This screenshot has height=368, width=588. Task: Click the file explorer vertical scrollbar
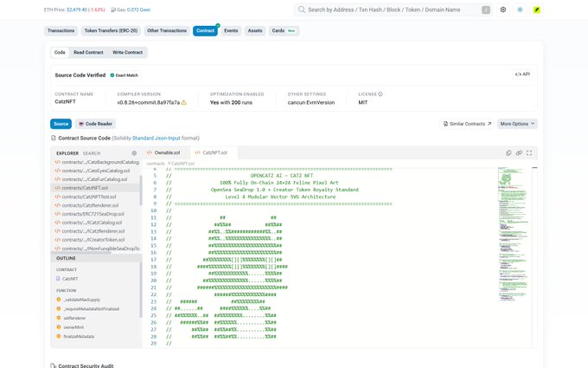141,190
